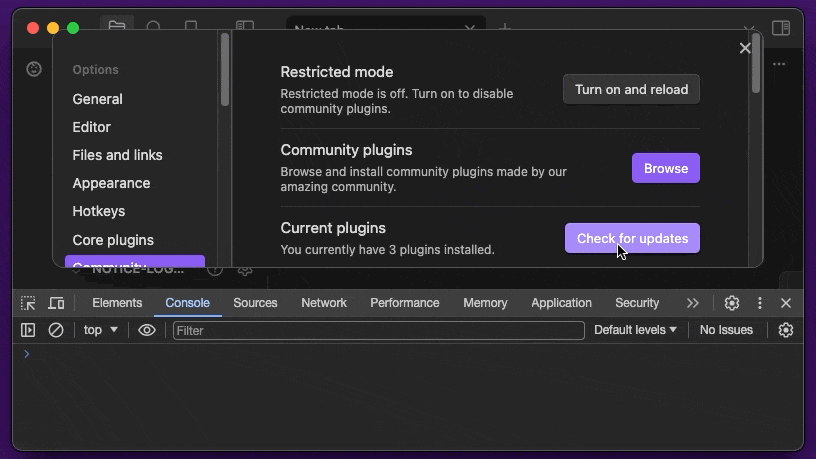
Task: Show the console sidebar
Action: tap(28, 330)
